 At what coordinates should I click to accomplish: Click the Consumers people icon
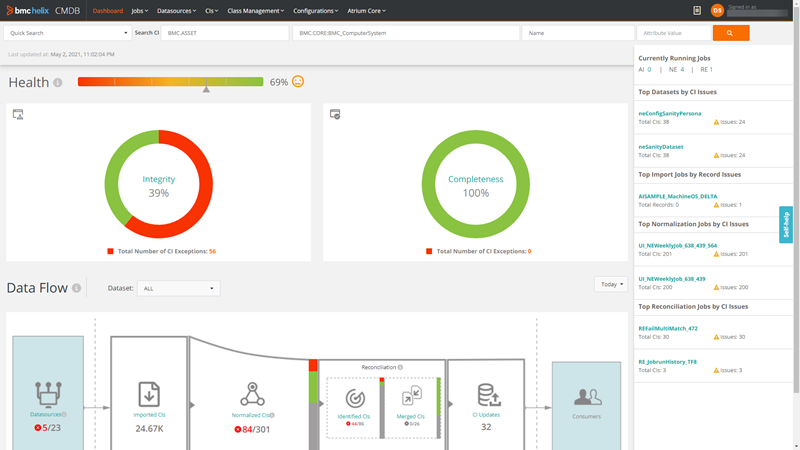(587, 396)
